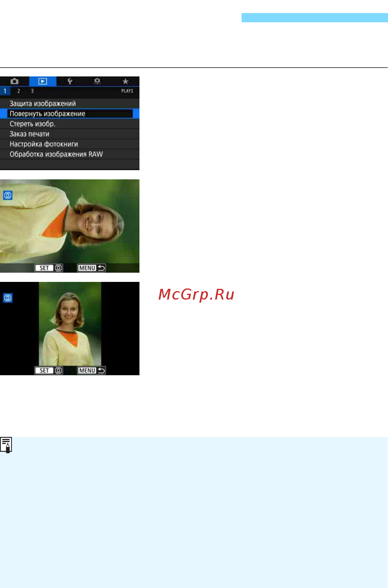
Task: Open the playback tab icon
Action: click(x=43, y=81)
